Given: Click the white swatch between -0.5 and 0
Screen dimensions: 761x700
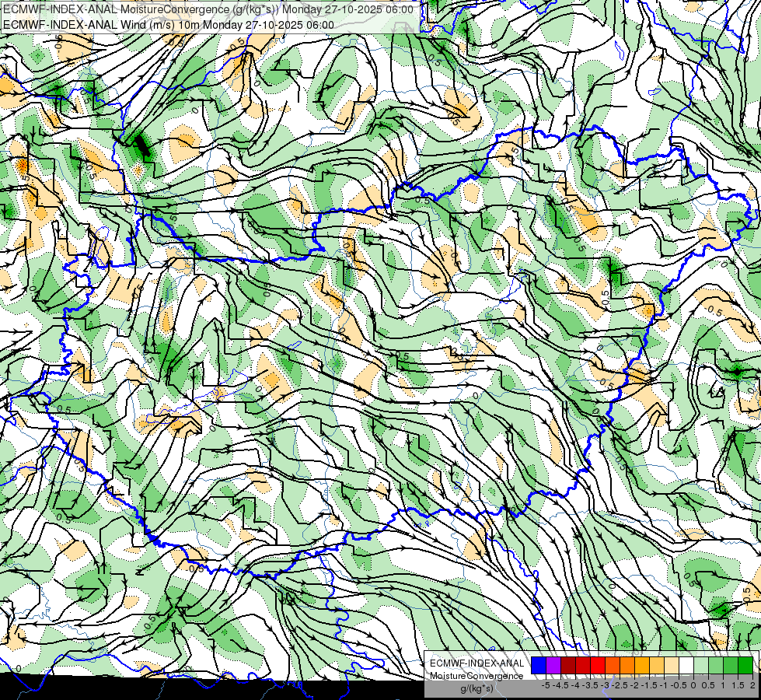Looking at the screenshot, I should 686,665.
